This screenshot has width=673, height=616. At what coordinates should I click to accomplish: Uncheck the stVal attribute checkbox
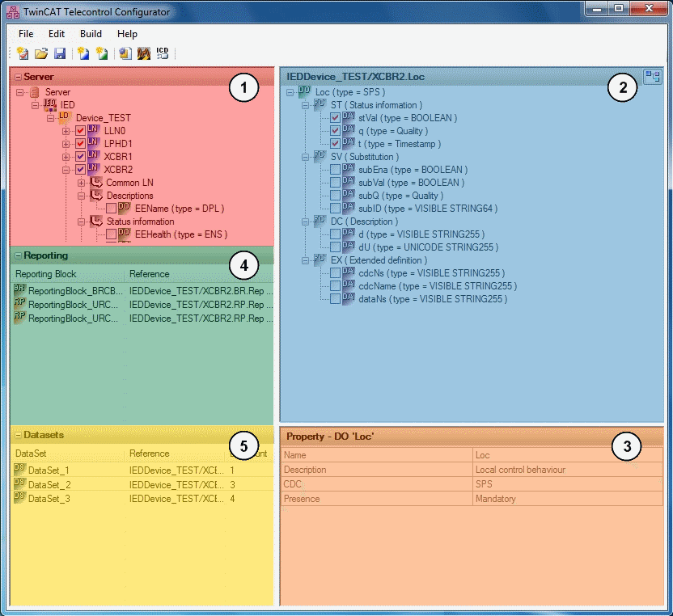(x=335, y=118)
